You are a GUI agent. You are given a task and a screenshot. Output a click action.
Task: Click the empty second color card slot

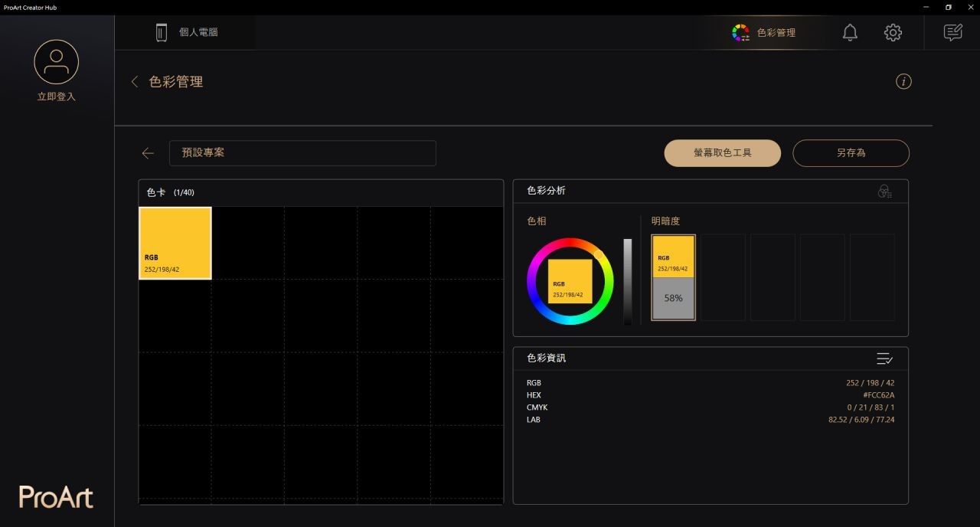248,243
